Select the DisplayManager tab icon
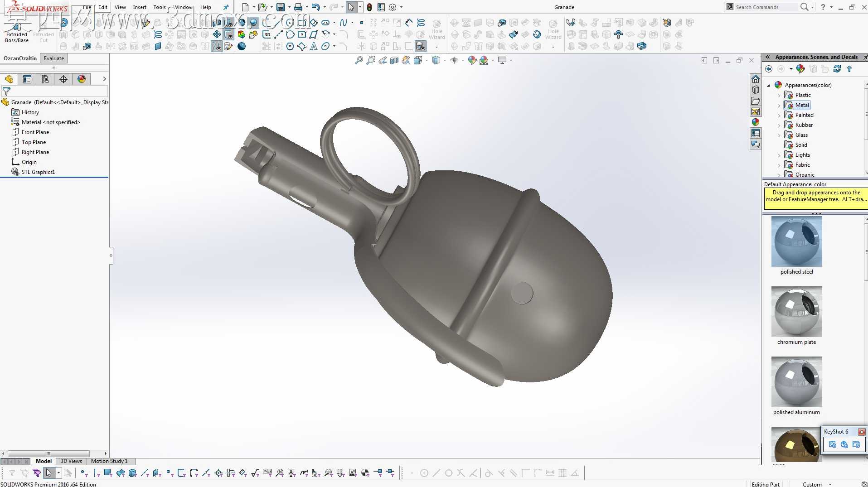Image resolution: width=868 pixels, height=487 pixels. [82, 79]
